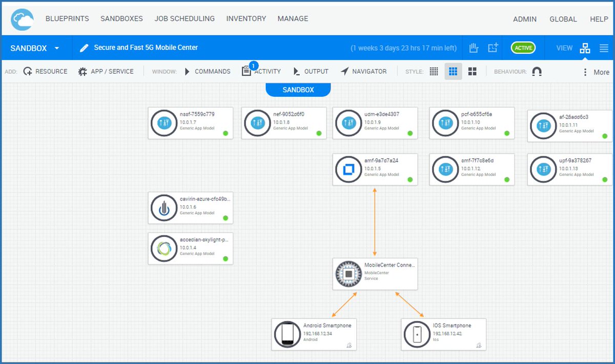Add an App / Service
The height and width of the screenshot is (364, 615).
(106, 71)
